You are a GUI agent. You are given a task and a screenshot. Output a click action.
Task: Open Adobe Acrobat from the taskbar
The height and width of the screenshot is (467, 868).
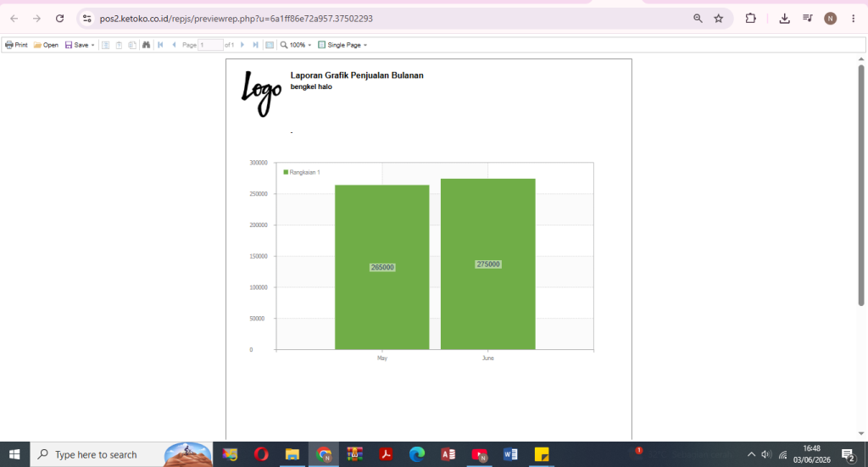click(386, 454)
